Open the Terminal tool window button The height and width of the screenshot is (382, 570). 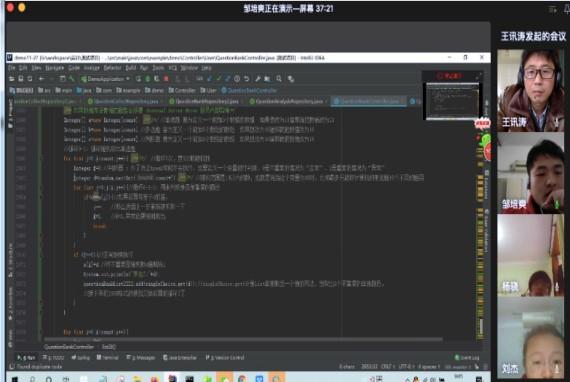pos(108,358)
